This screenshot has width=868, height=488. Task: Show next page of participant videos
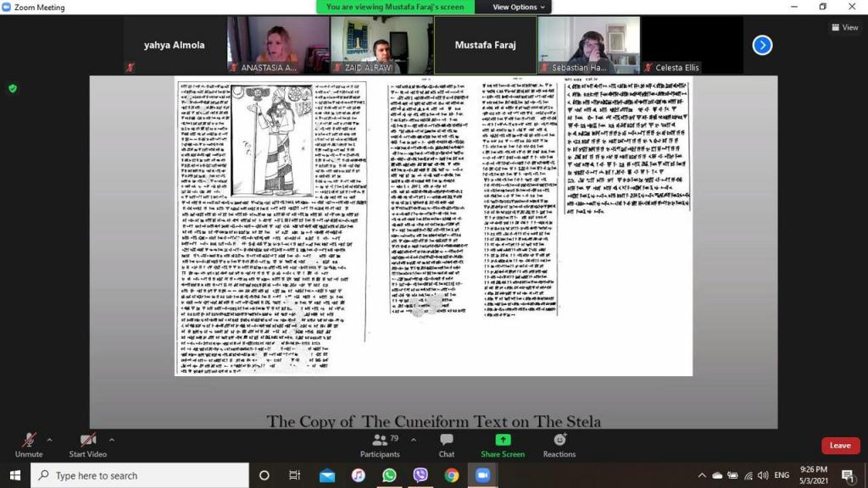tap(762, 45)
